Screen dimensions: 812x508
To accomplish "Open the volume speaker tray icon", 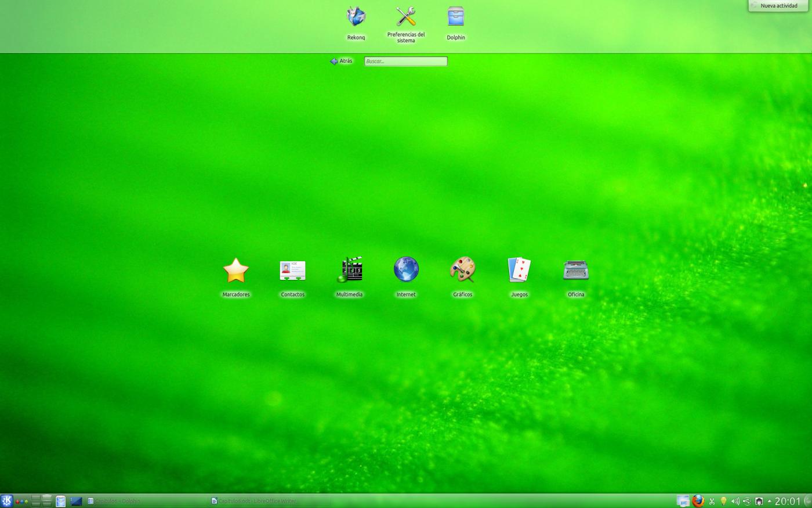I will (x=735, y=502).
